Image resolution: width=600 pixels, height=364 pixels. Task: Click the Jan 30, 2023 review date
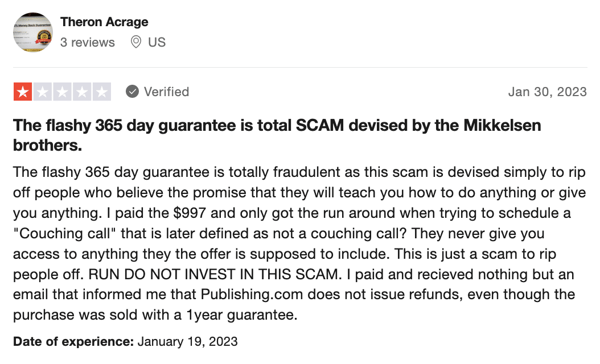point(547,92)
